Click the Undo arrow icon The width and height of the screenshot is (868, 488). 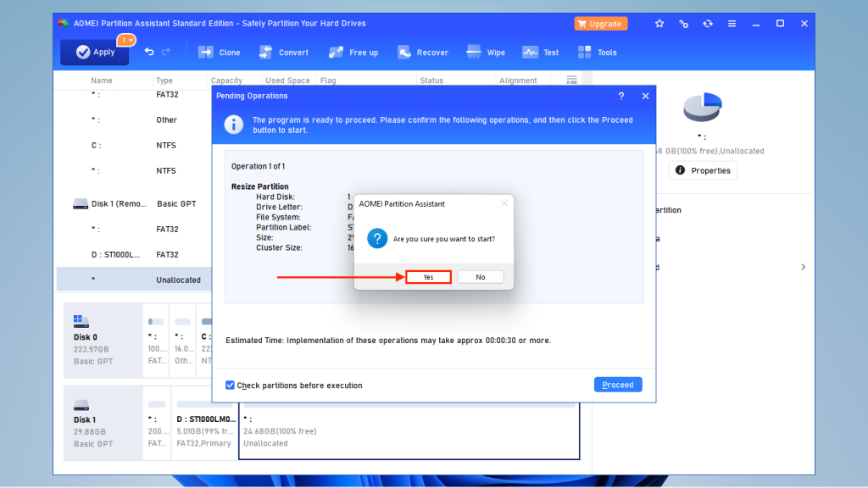[149, 52]
